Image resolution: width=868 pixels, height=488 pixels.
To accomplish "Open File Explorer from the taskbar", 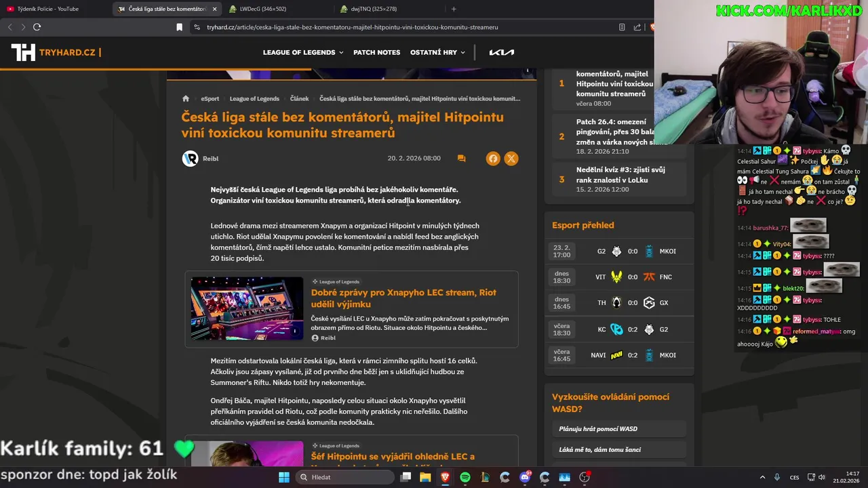I will coord(425,477).
